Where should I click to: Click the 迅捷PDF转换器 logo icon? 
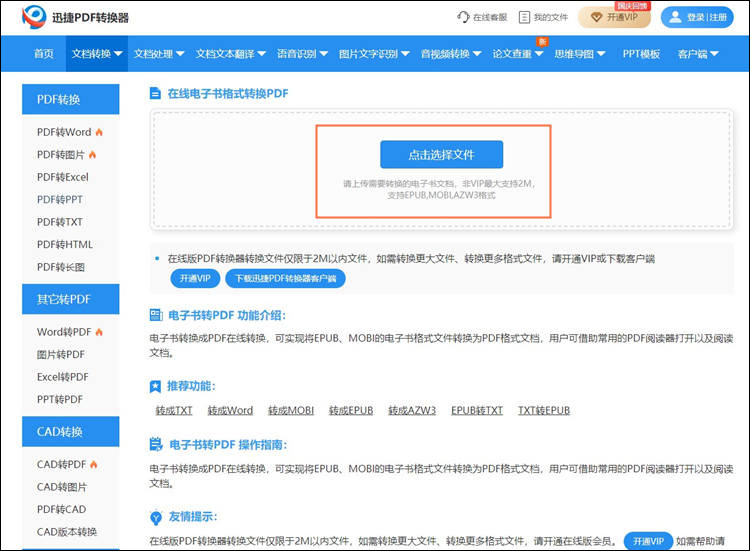pos(34,17)
